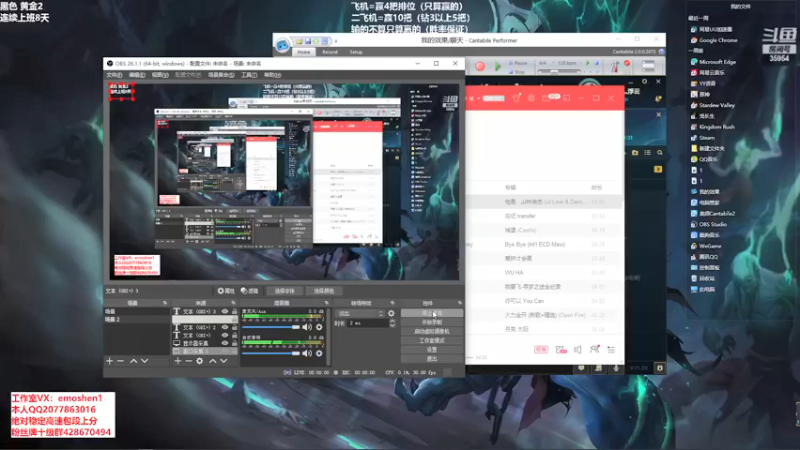The width and height of the screenshot is (800, 450).
Task: Open source properties gear in sources panel
Action: click(199, 361)
